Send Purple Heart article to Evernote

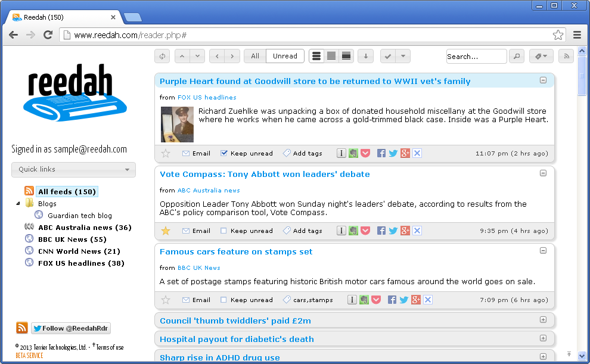(353, 153)
